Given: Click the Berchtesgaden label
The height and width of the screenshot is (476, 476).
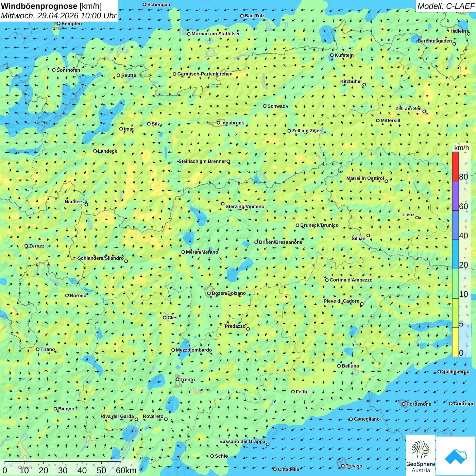Looking at the screenshot, I should pos(435,41).
